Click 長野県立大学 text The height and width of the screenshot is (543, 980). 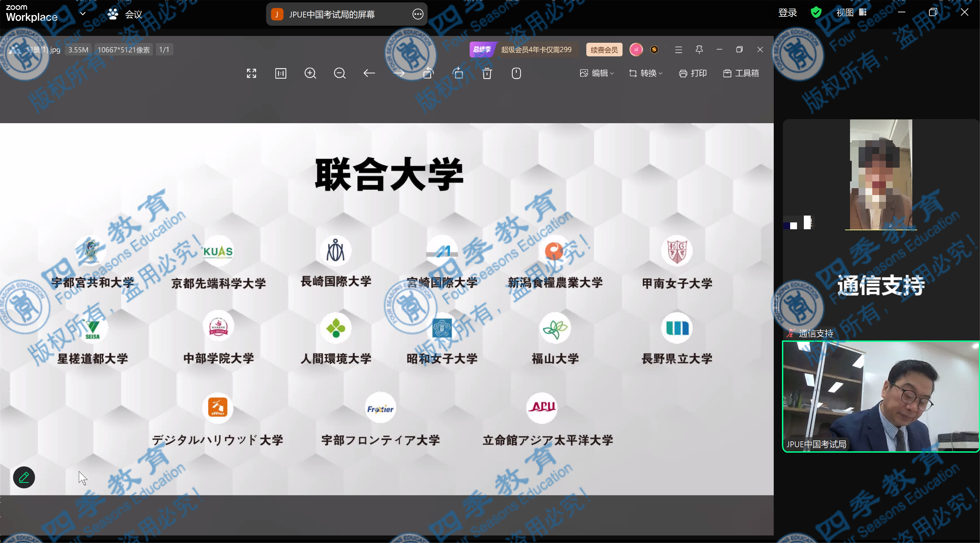pyautogui.click(x=677, y=359)
